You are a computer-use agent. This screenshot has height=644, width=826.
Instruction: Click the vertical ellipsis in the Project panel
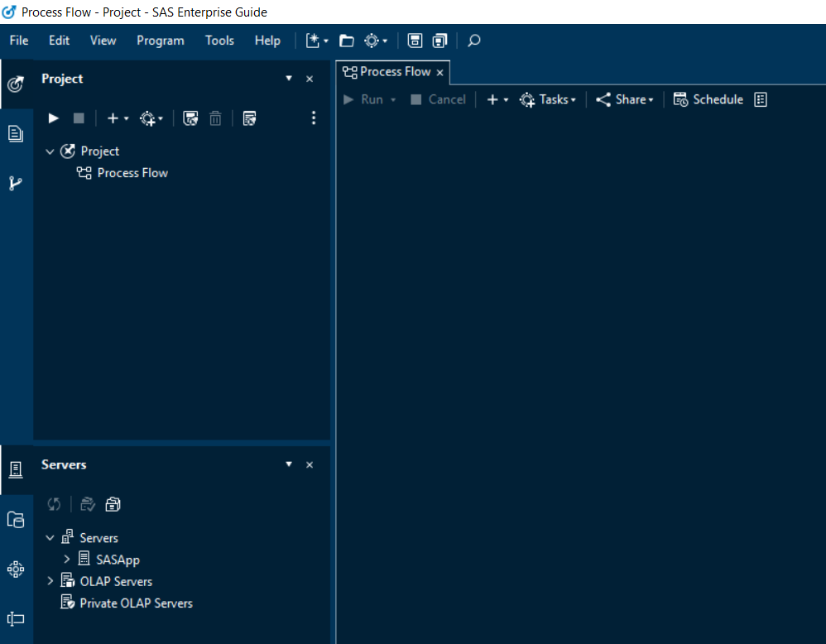coord(314,118)
